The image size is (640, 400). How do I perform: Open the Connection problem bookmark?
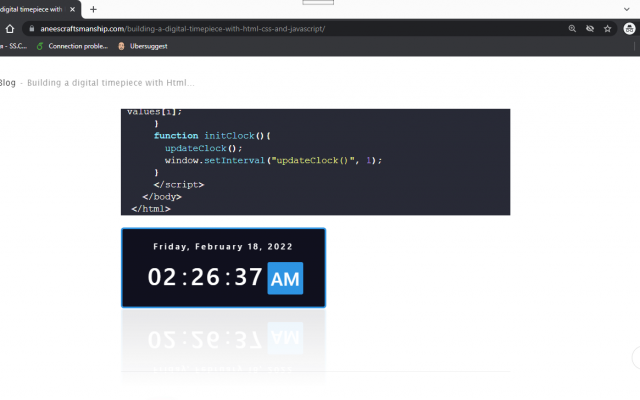72,46
